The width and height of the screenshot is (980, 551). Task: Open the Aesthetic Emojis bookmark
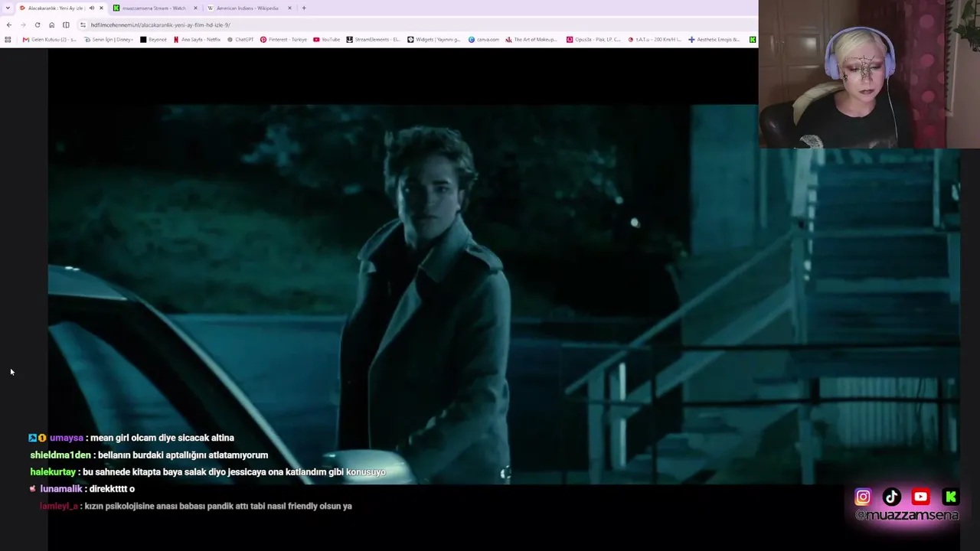pyautogui.click(x=714, y=40)
